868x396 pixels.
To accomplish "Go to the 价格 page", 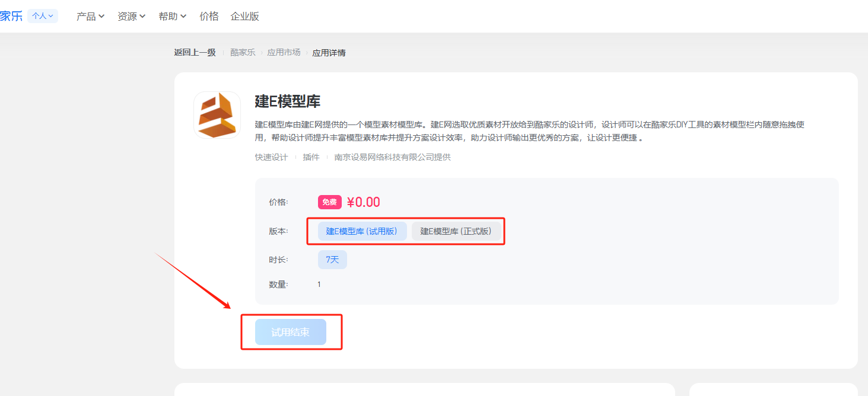I will click(209, 17).
